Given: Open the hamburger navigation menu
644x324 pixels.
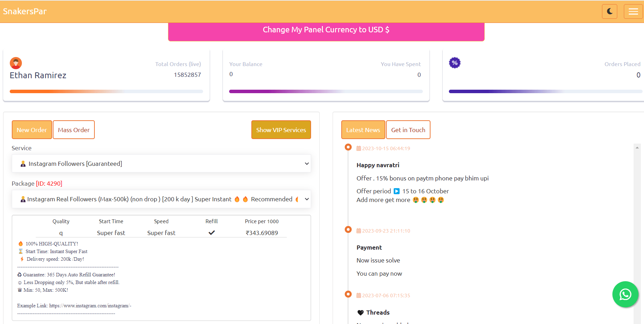Looking at the screenshot, I should (633, 11).
